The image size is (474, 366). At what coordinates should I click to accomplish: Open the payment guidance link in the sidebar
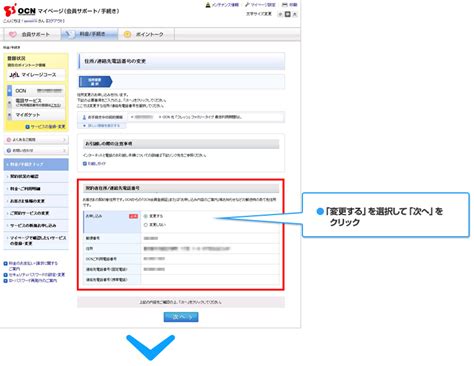coord(31,266)
